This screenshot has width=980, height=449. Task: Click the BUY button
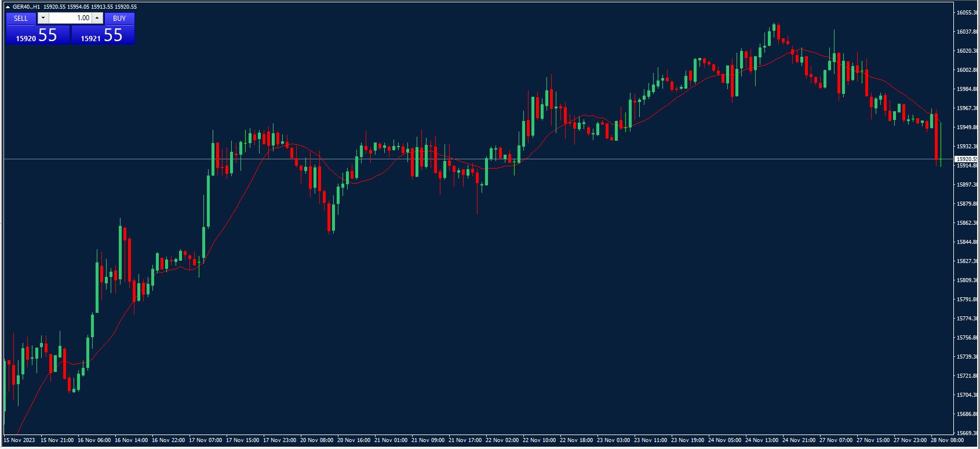119,18
